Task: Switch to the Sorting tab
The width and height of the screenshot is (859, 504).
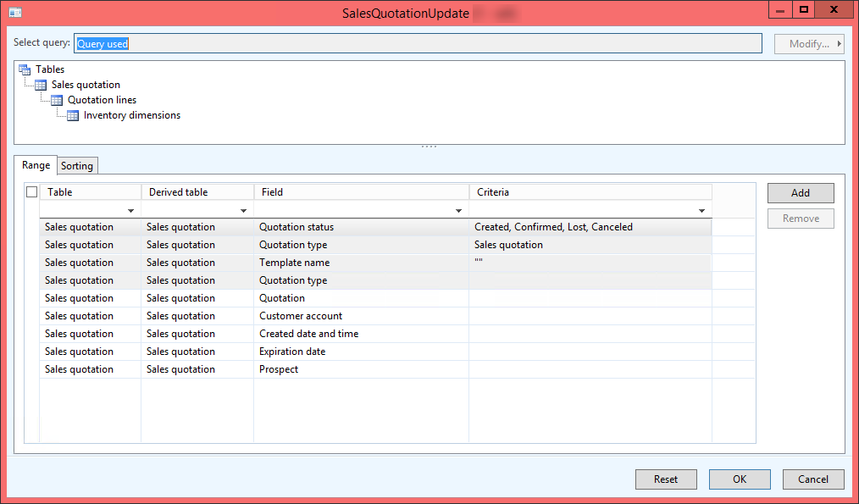Action: tap(77, 166)
